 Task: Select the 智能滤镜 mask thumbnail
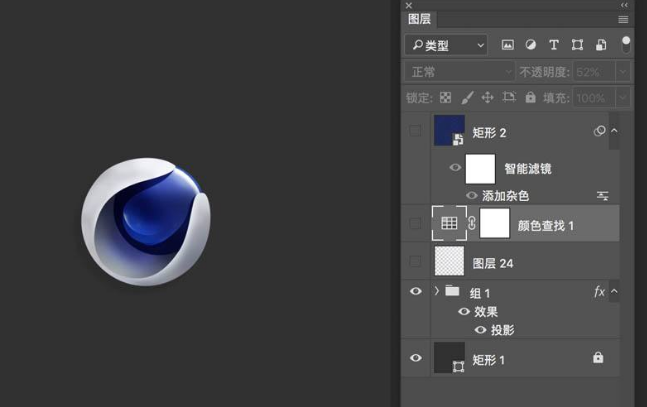click(x=480, y=169)
